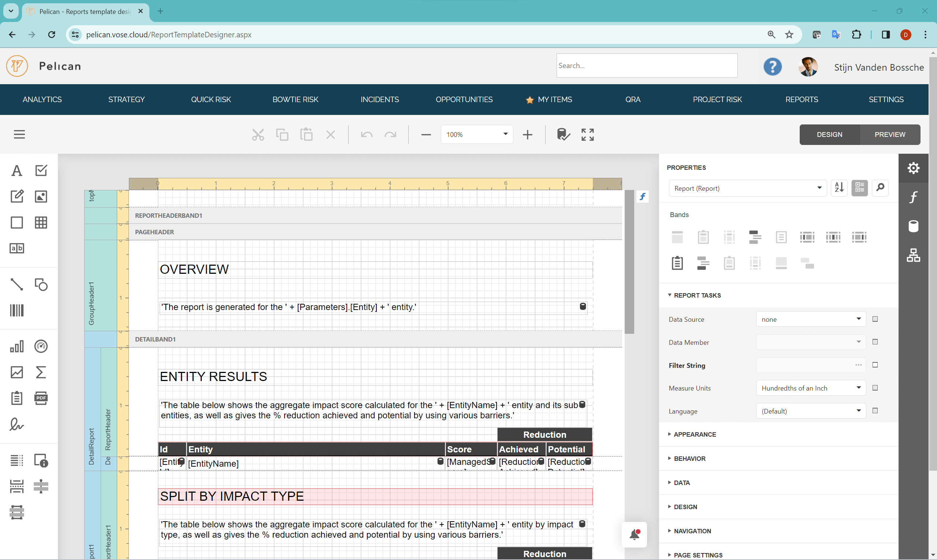Viewport: 937px width, 560px height.
Task: Choose the Barcode tool from the toolbox
Action: click(16, 310)
